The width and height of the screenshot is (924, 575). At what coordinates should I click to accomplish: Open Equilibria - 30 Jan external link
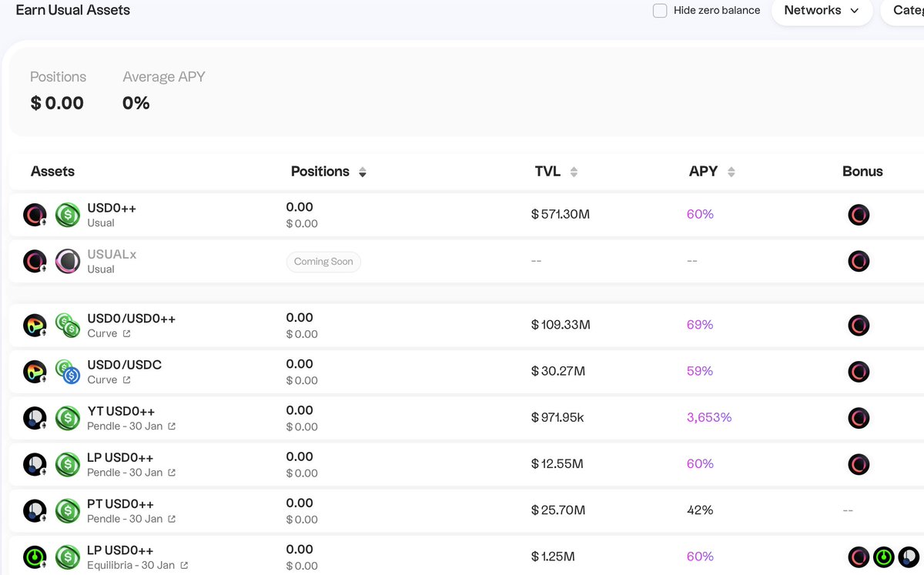[x=184, y=565]
